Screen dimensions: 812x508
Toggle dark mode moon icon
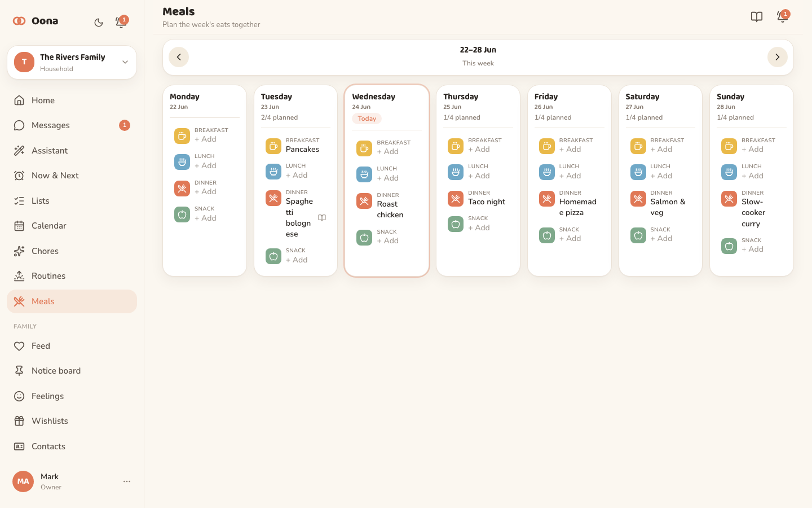(99, 23)
